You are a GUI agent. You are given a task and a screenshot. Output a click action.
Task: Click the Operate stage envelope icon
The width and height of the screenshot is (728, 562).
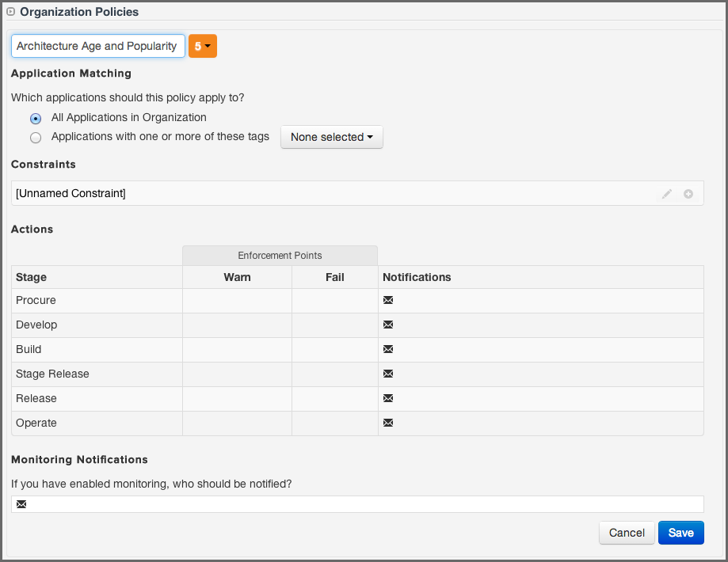click(387, 423)
